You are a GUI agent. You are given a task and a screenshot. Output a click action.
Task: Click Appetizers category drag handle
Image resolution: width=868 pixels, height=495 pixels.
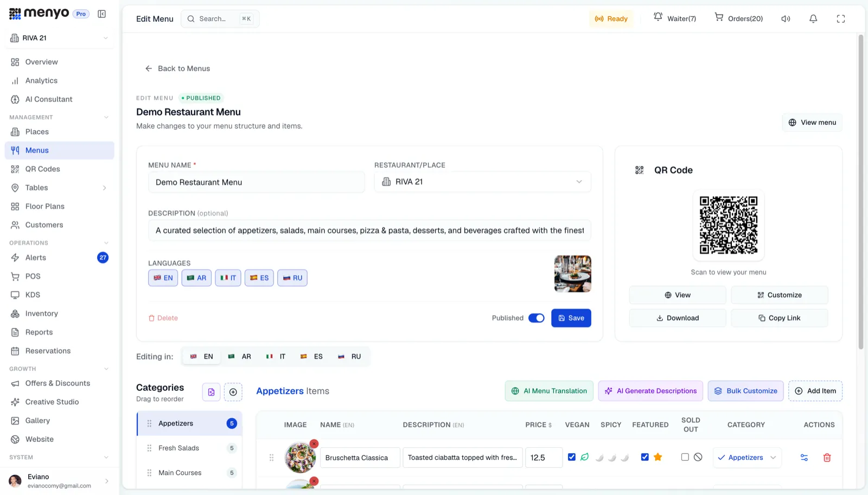click(149, 423)
